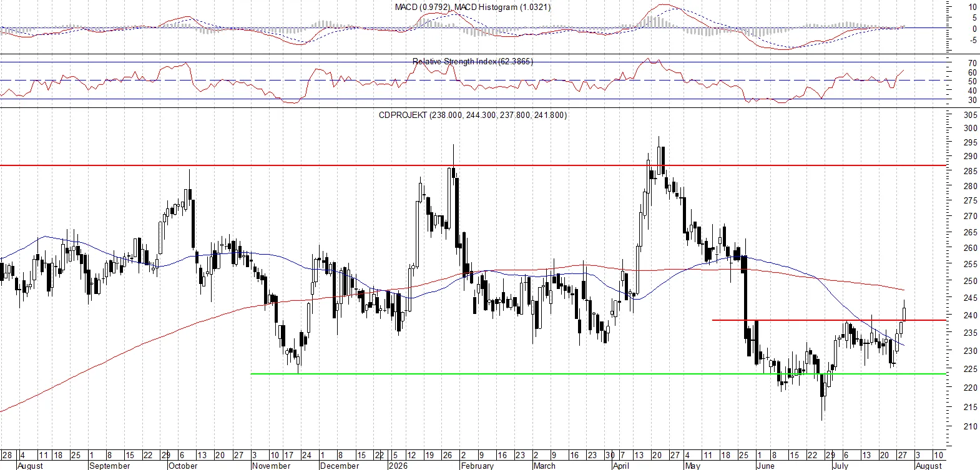This screenshot has height=470, width=980.
Task: Select the December month label
Action: (x=340, y=466)
